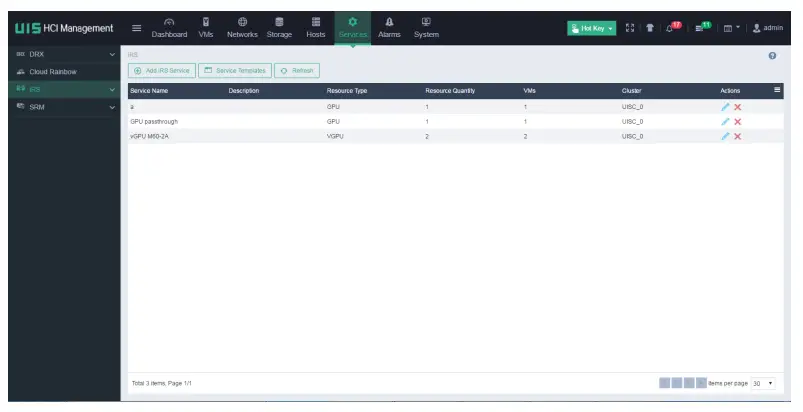
Task: Open task list icon with 11 badge
Action: point(703,27)
